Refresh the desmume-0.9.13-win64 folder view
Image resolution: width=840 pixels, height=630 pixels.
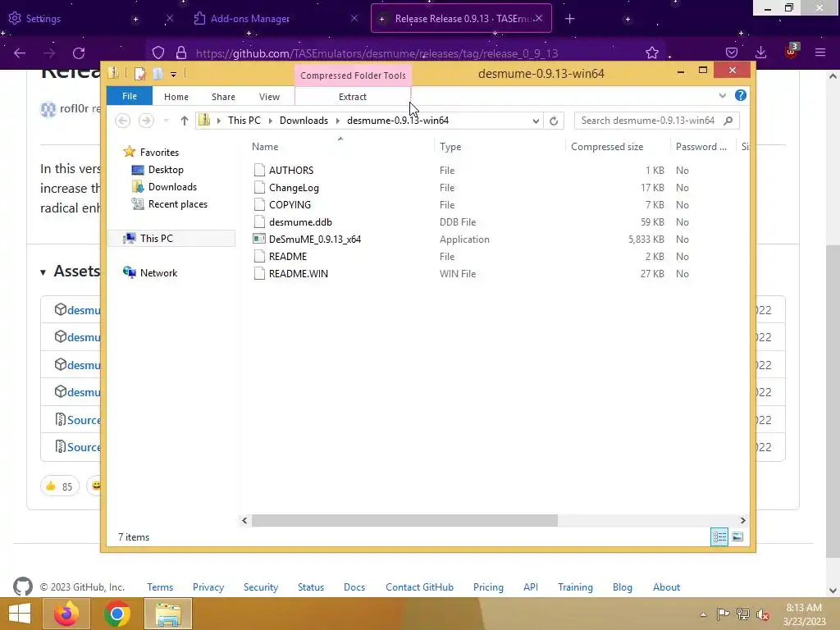[554, 121]
